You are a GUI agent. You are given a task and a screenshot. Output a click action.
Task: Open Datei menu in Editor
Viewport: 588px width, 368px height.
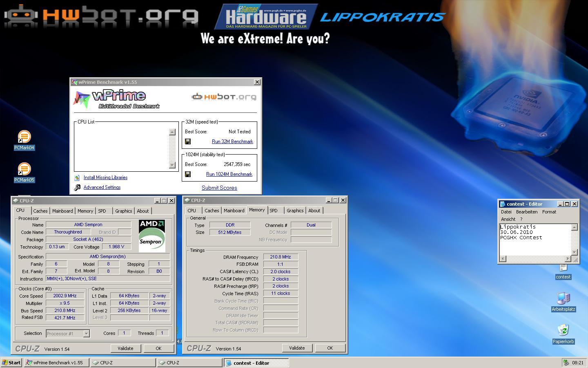pos(506,212)
